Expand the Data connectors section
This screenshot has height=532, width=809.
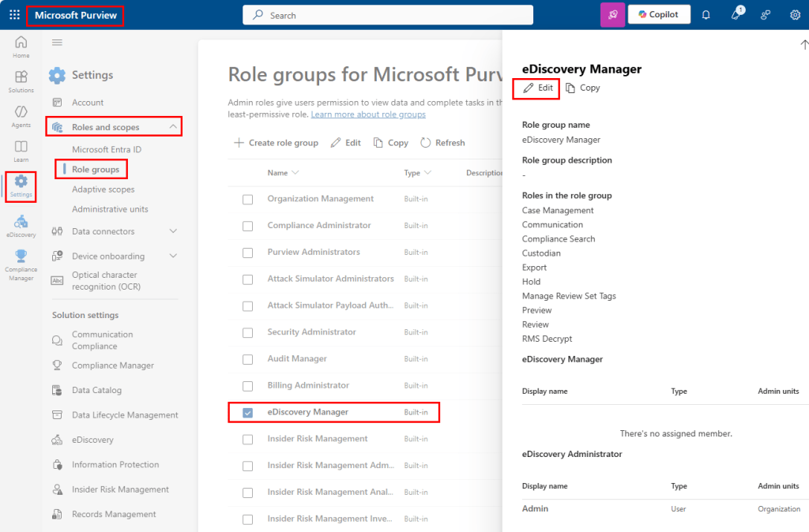(x=173, y=231)
